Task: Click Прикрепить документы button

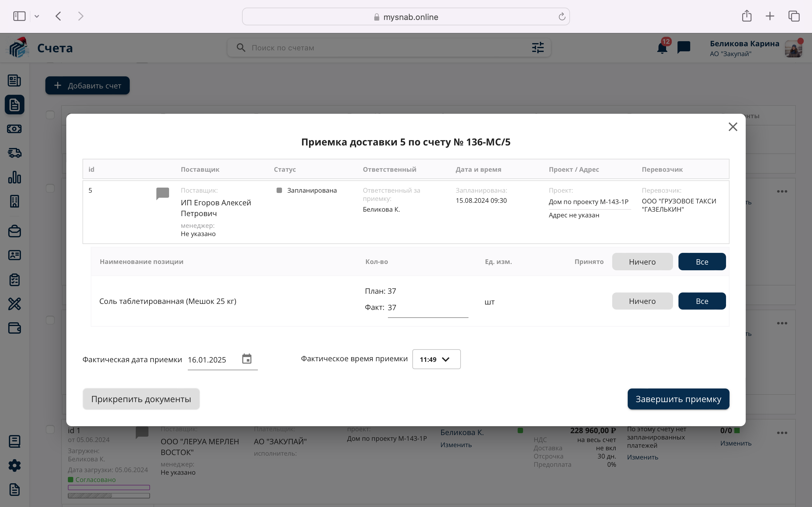Action: pyautogui.click(x=141, y=399)
